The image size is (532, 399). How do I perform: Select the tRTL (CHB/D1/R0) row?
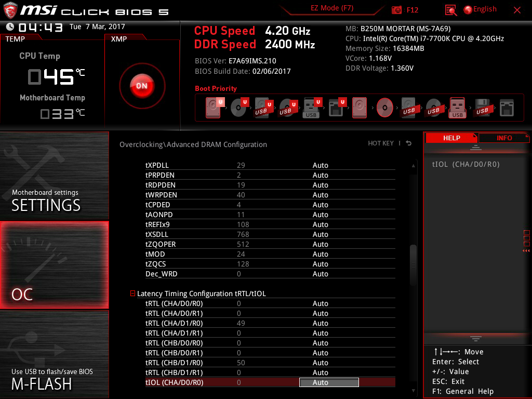174,363
